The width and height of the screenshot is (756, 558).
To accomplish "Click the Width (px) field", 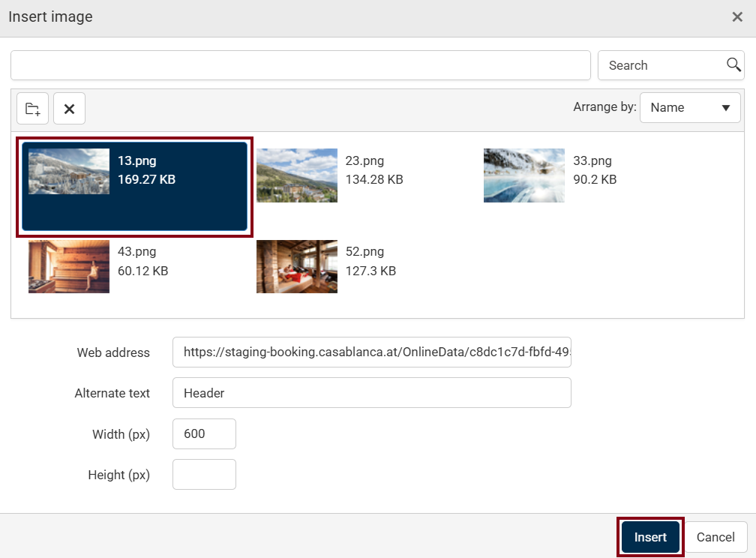I will tap(205, 433).
